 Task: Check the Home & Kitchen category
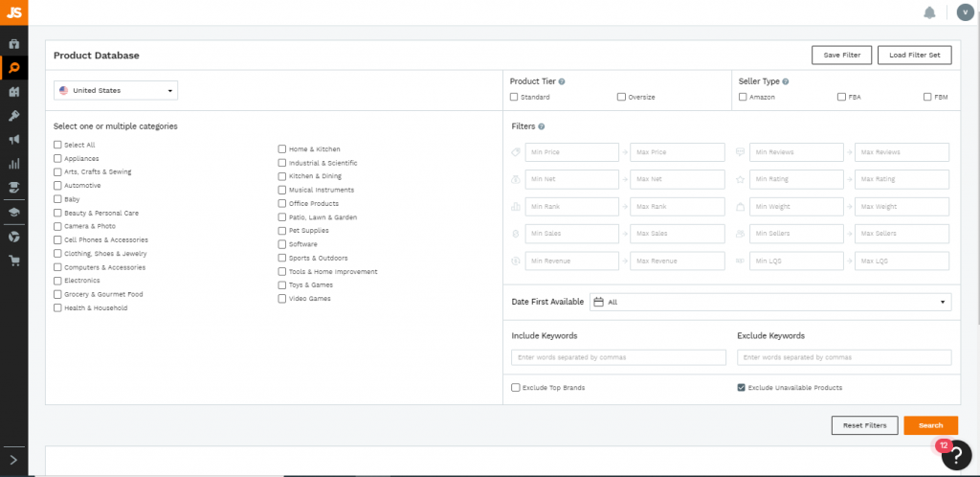point(282,148)
